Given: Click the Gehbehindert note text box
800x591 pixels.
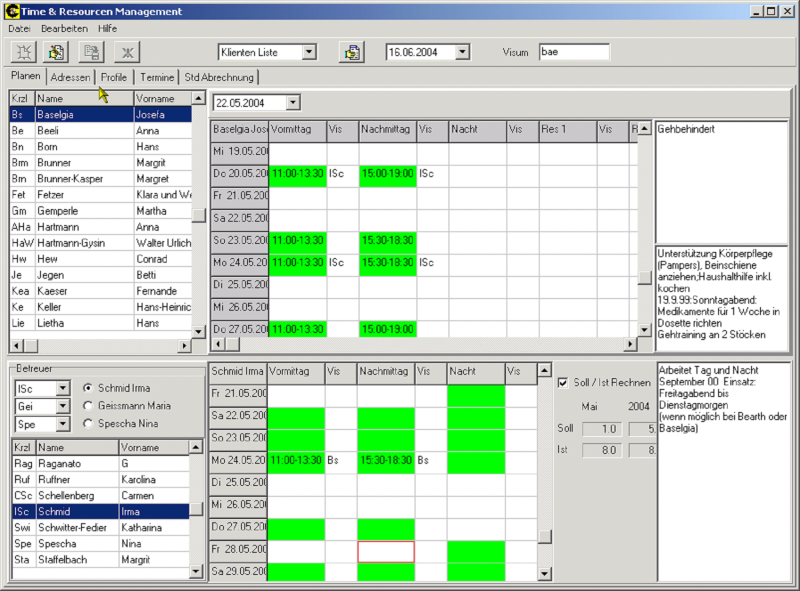Looking at the screenshot, I should click(721, 182).
